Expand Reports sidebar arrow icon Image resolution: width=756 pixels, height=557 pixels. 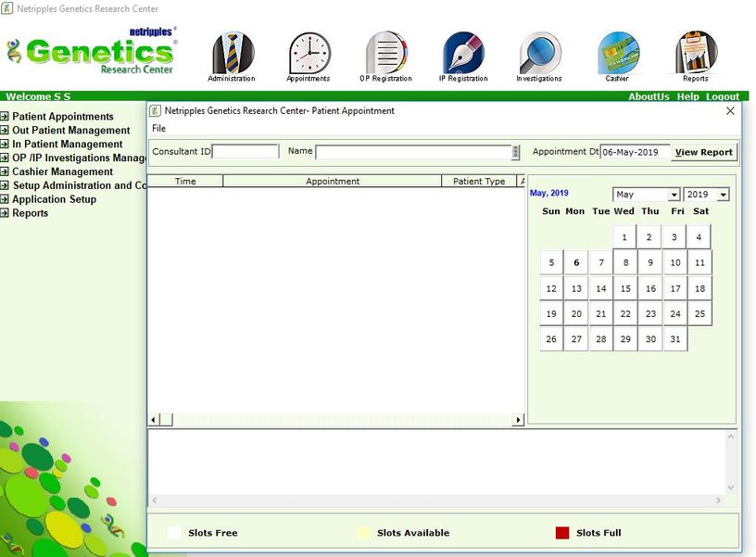(5, 212)
